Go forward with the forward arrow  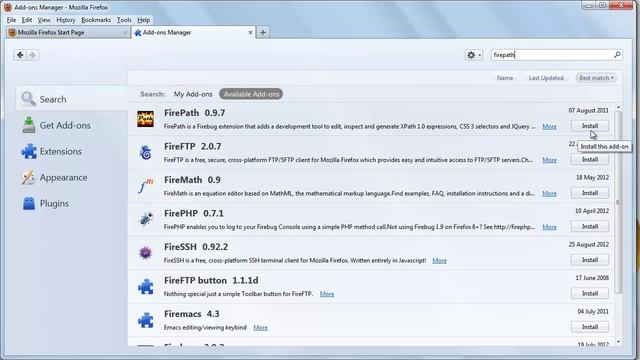point(33,55)
